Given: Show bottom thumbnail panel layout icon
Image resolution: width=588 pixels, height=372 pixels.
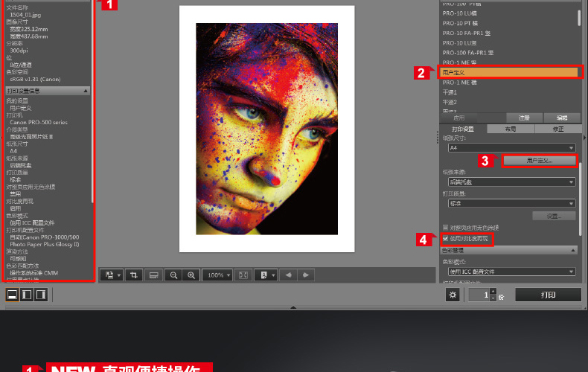Looking at the screenshot, I should [12, 295].
